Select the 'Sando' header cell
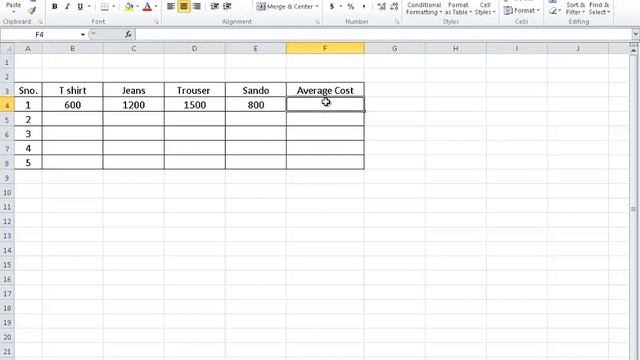Image resolution: width=640 pixels, height=360 pixels. click(x=256, y=90)
